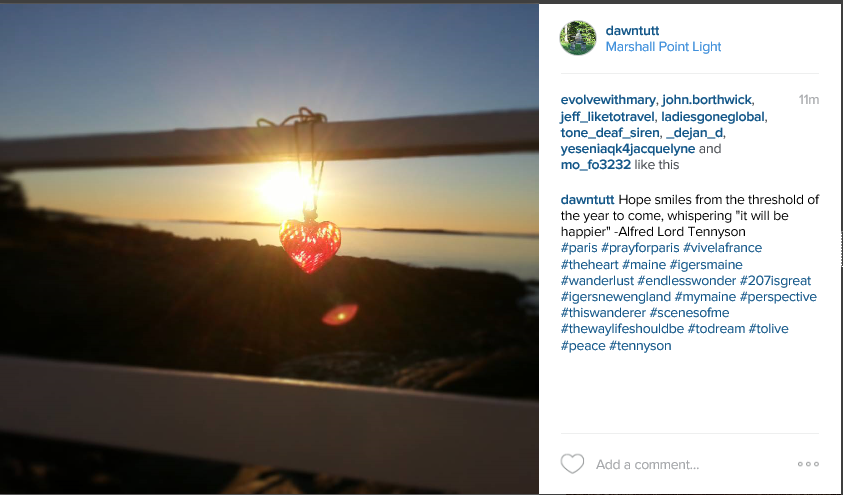The height and width of the screenshot is (495, 843).
Task: Click the 11m post timestamp
Action: click(808, 100)
